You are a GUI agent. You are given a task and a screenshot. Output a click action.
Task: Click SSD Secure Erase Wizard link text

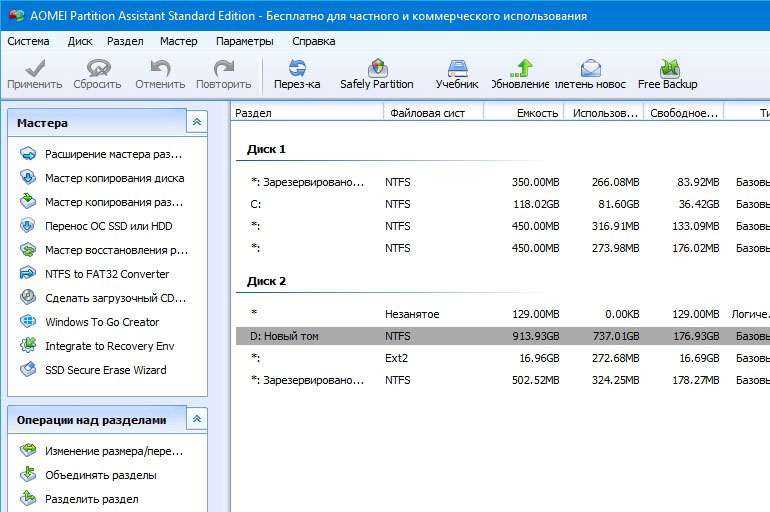(106, 370)
